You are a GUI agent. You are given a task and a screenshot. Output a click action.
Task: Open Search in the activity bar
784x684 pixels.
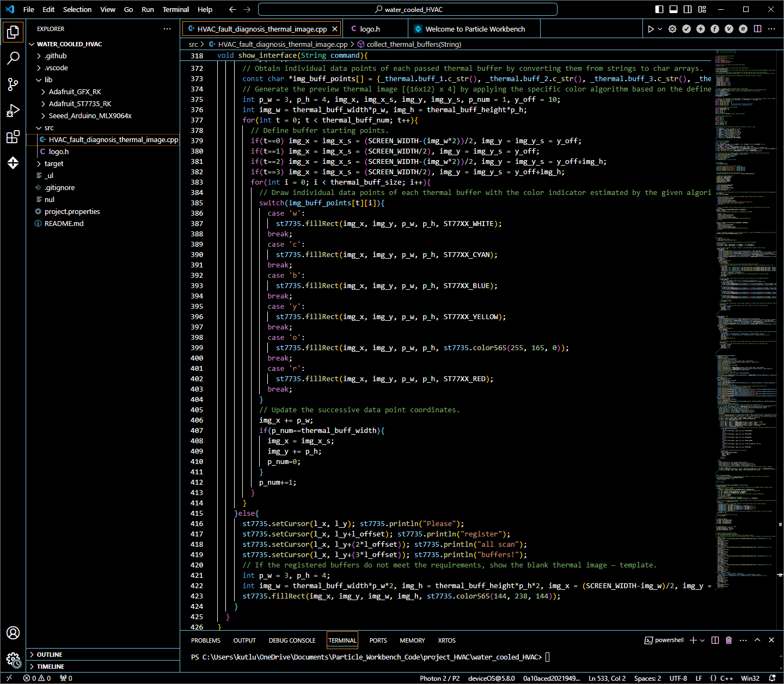pos(13,58)
